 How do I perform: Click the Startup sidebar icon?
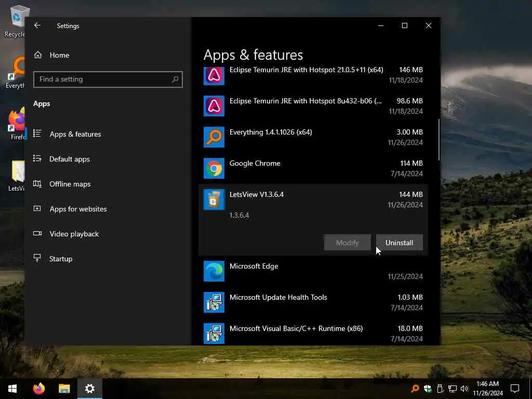(37, 258)
